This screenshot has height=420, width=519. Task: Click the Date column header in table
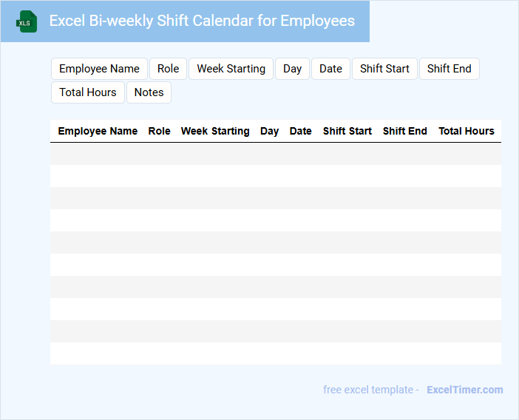click(x=300, y=131)
